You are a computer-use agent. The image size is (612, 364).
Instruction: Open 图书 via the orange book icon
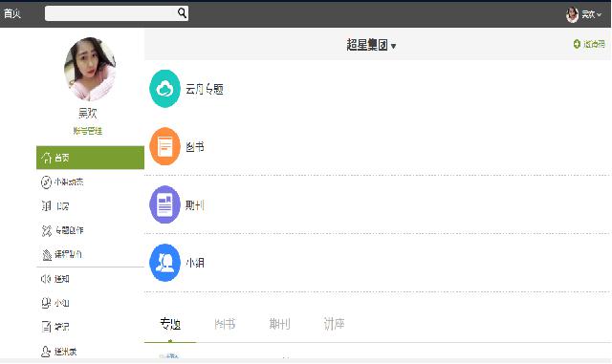(x=164, y=146)
